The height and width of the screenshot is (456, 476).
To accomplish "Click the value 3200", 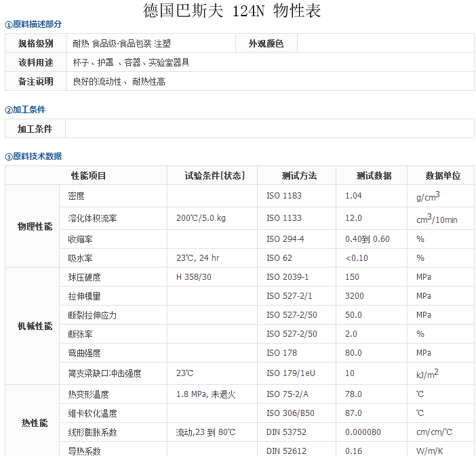I will coord(354,296).
